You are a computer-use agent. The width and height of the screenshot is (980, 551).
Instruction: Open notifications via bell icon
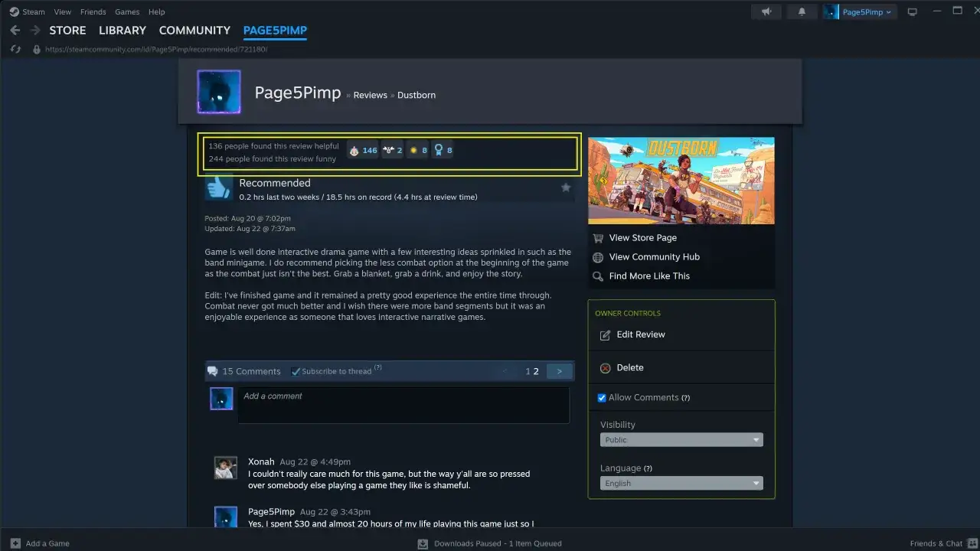click(x=802, y=11)
